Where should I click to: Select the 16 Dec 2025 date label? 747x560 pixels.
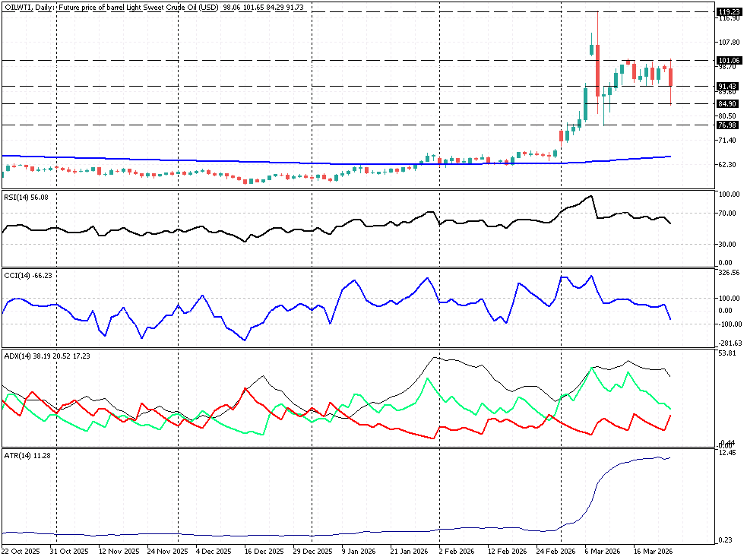(x=265, y=551)
